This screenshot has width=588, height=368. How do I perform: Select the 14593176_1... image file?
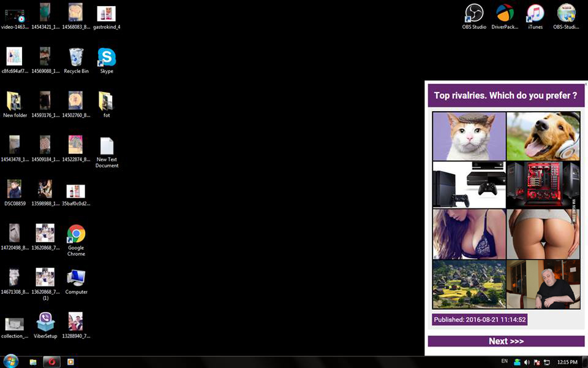pyautogui.click(x=45, y=105)
